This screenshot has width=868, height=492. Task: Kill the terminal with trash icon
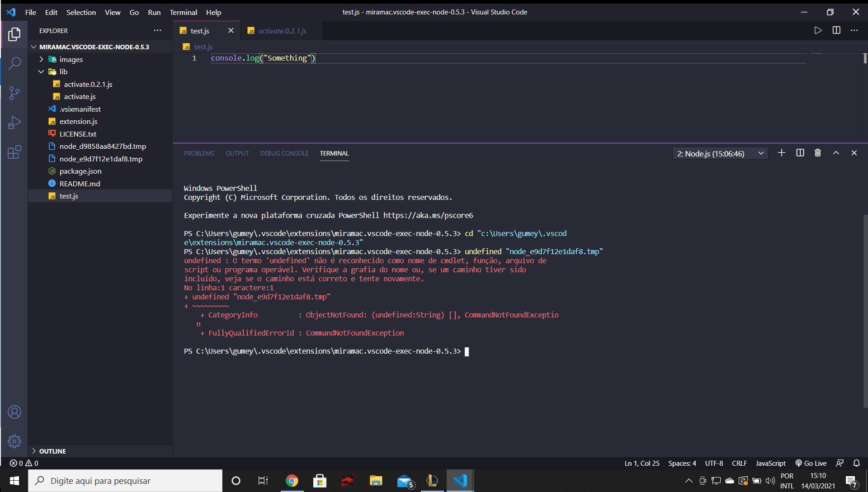(818, 153)
